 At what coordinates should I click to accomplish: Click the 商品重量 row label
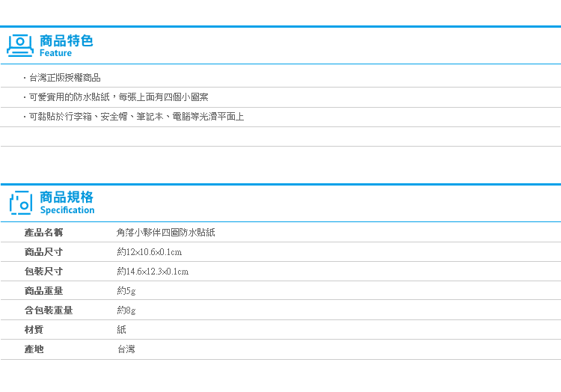tap(43, 291)
